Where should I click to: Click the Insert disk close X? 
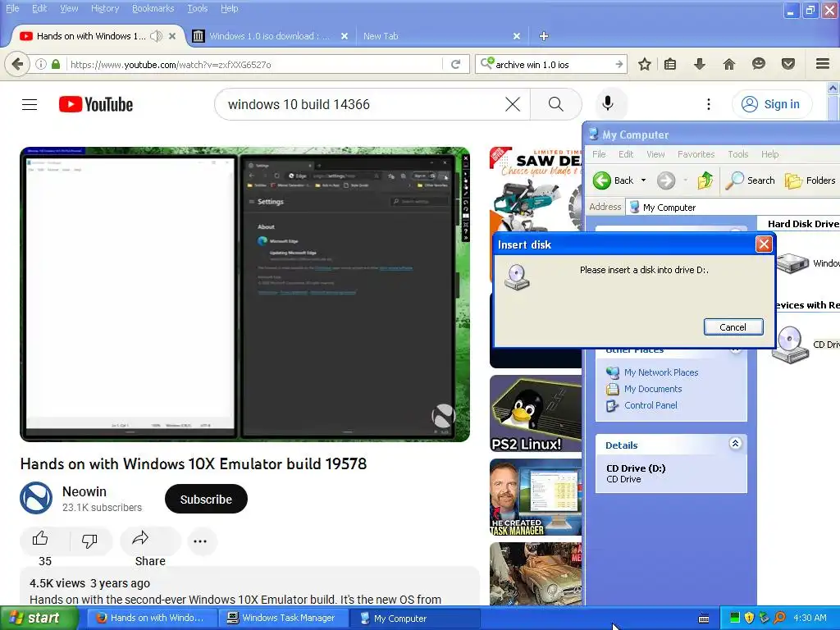[x=764, y=244]
